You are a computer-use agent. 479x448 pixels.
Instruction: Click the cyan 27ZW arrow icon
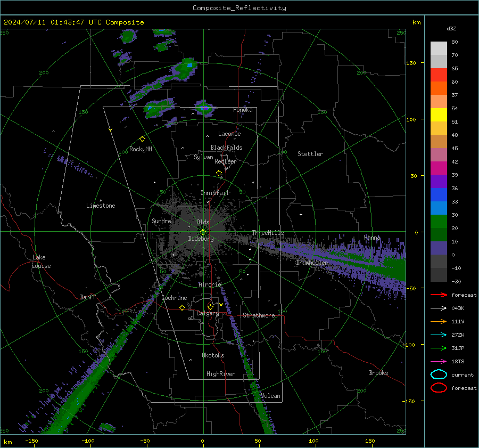pos(439,335)
